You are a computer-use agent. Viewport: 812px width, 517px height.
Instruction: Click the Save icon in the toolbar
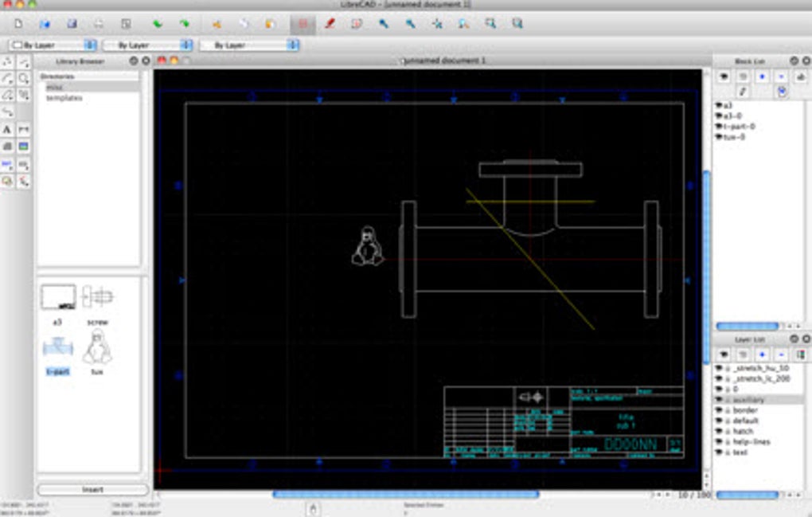(72, 23)
